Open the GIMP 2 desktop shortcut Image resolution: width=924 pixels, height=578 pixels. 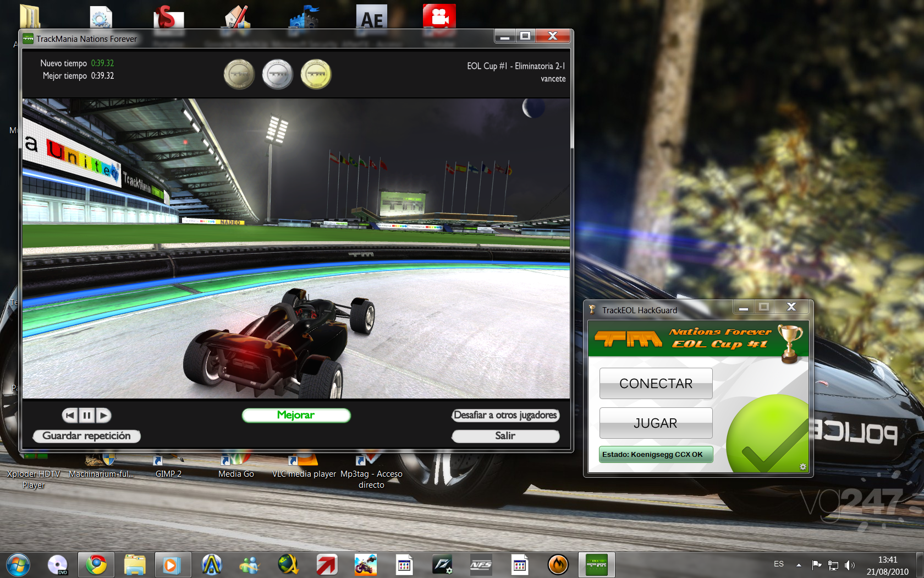[x=168, y=465]
